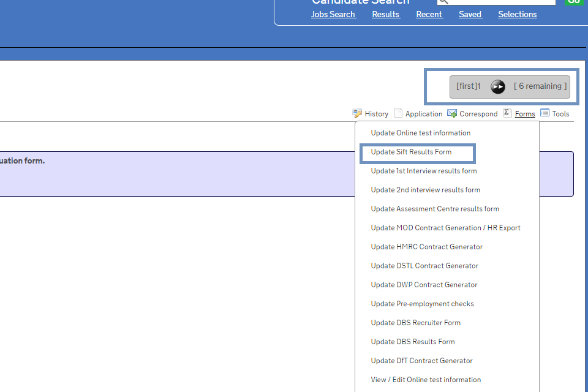Click the Correspond envelope icon
This screenshot has width=588, height=392.
[452, 113]
